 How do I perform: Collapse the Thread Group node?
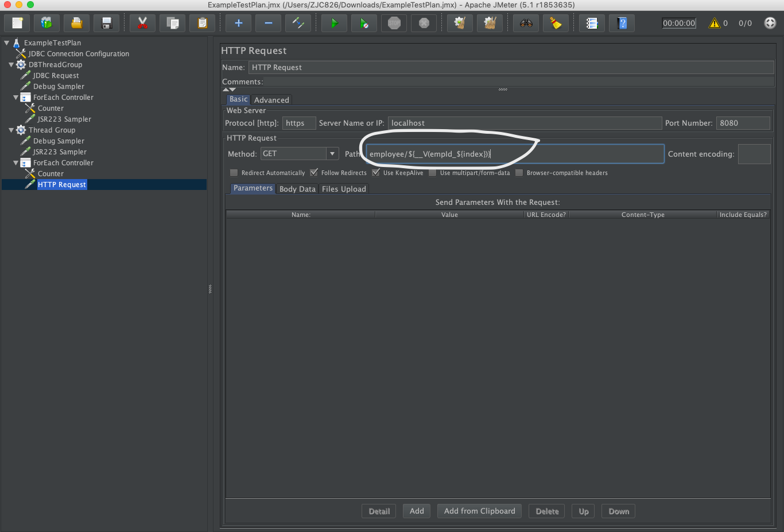11,130
